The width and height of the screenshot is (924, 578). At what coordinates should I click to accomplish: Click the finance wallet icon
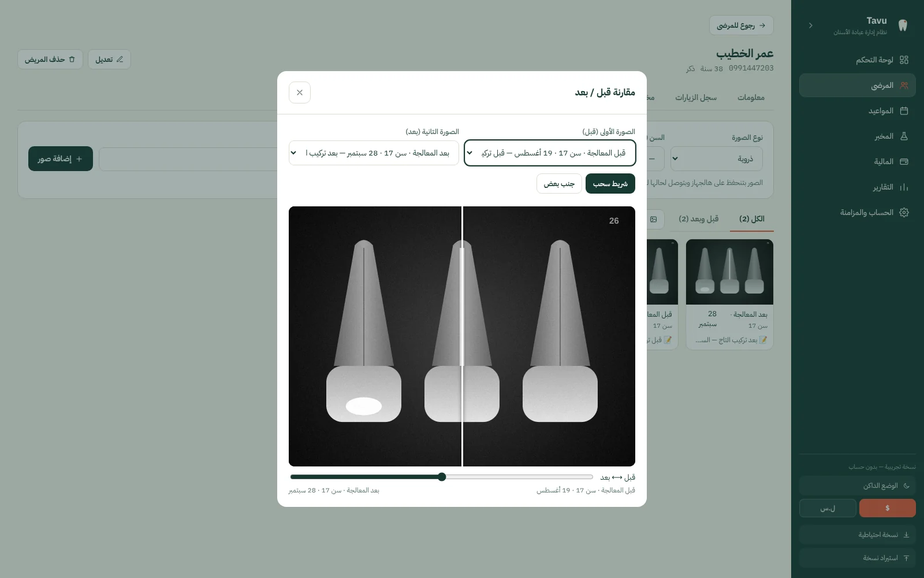(x=904, y=161)
